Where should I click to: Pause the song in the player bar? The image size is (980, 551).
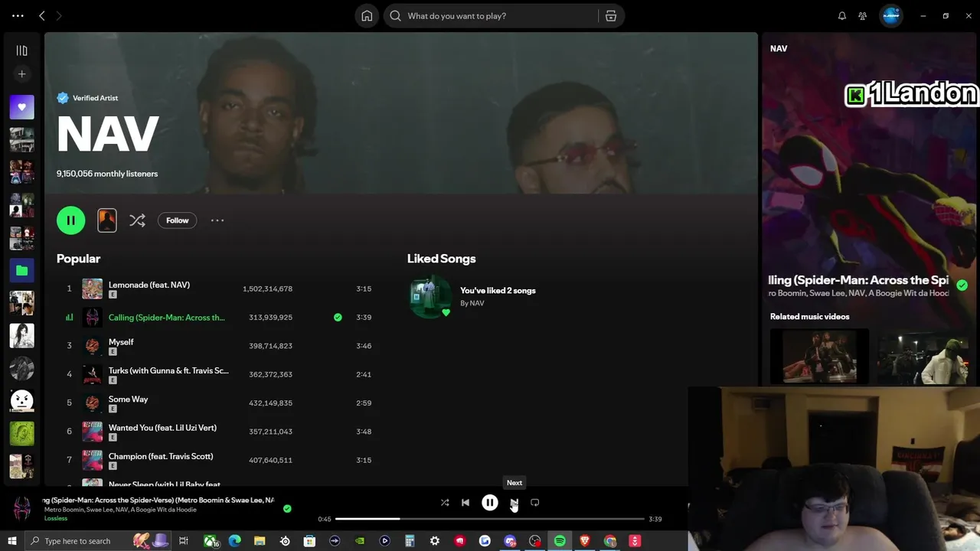click(x=490, y=503)
